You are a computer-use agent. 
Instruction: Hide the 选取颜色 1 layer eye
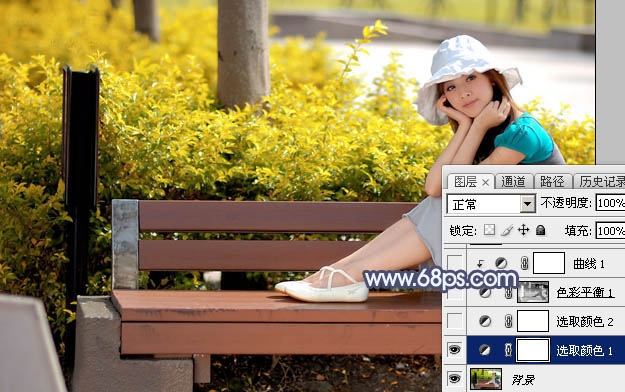tap(455, 350)
